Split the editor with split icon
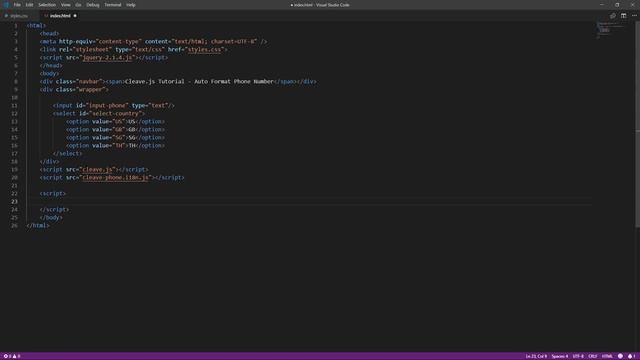The image size is (640, 360). [x=623, y=16]
